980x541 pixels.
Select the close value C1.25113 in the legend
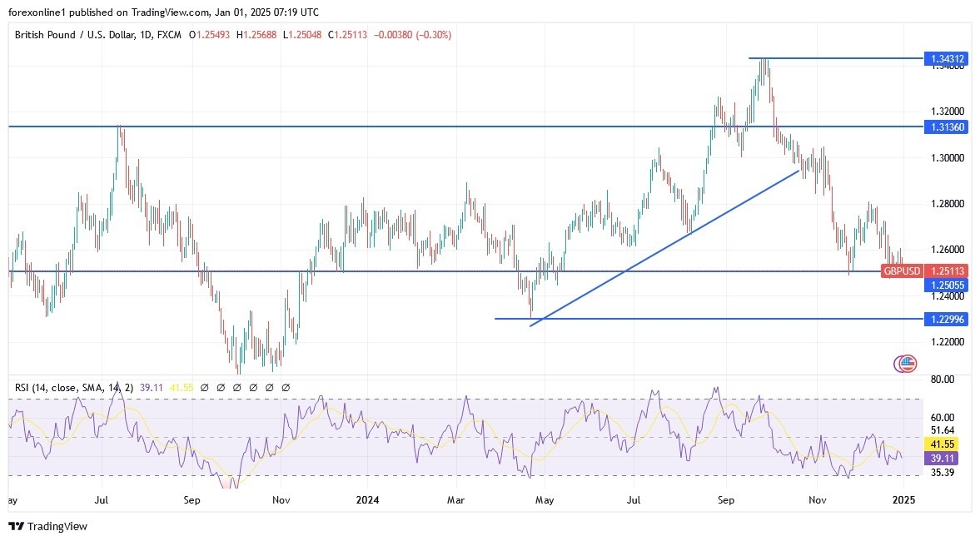tap(347, 35)
